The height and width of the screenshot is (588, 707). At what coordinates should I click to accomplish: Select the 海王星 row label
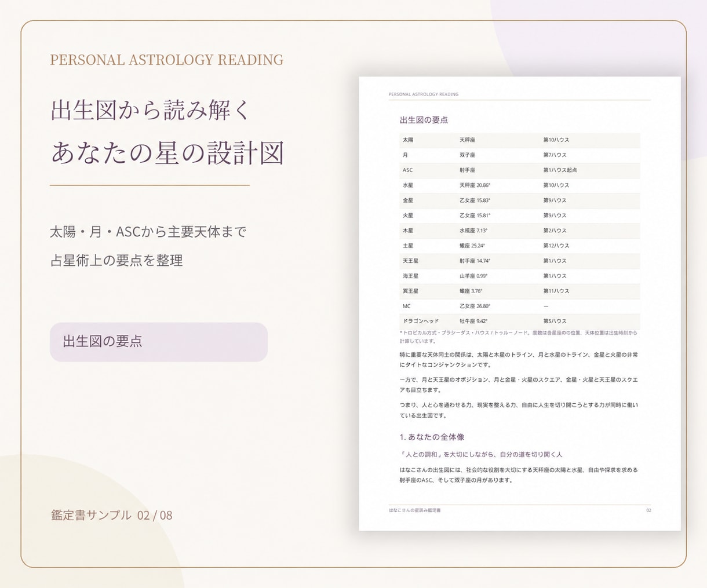pyautogui.click(x=410, y=276)
